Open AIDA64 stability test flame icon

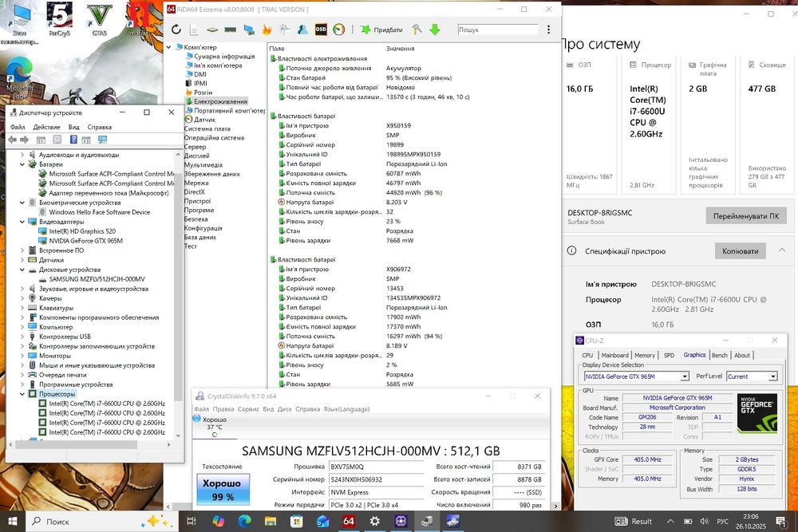click(267, 30)
